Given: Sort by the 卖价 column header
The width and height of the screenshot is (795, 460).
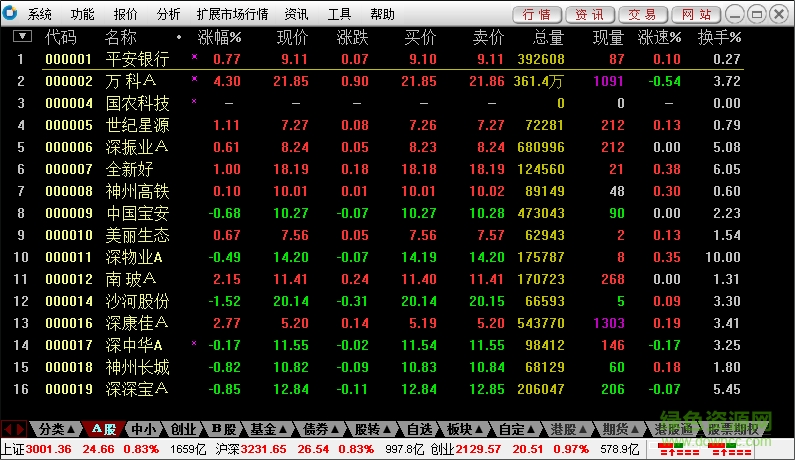Looking at the screenshot, I should pyautogui.click(x=488, y=37).
